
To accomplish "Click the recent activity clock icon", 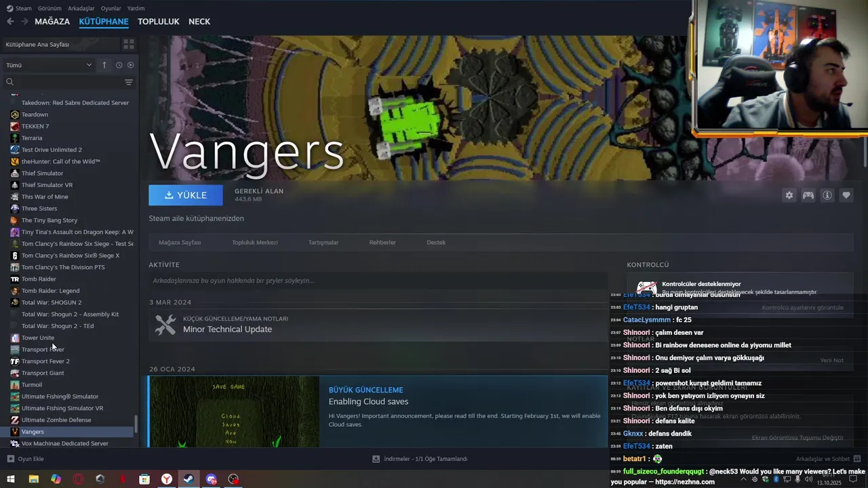I will pyautogui.click(x=119, y=65).
